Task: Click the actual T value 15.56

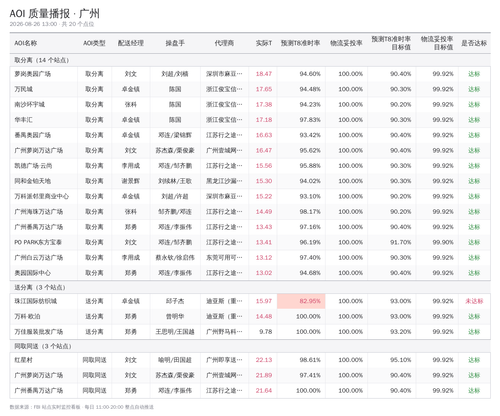Action: (x=264, y=166)
